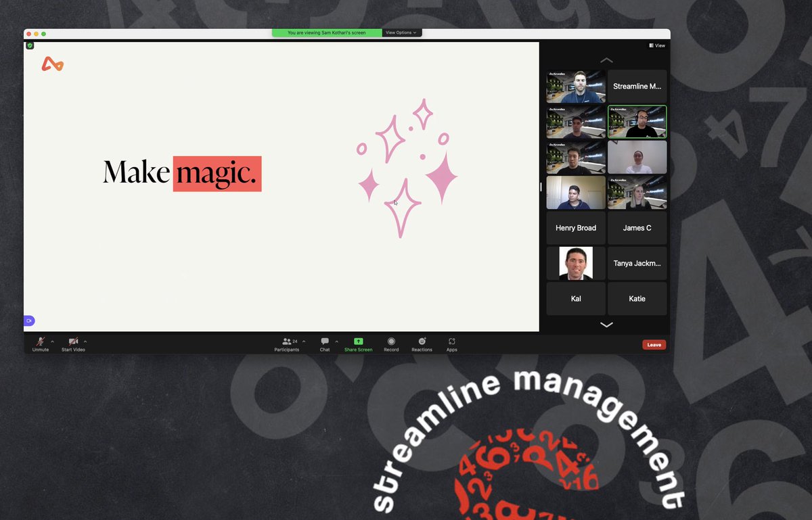Select the Katie participant tile
Image resolution: width=812 pixels, height=520 pixels.
click(637, 298)
